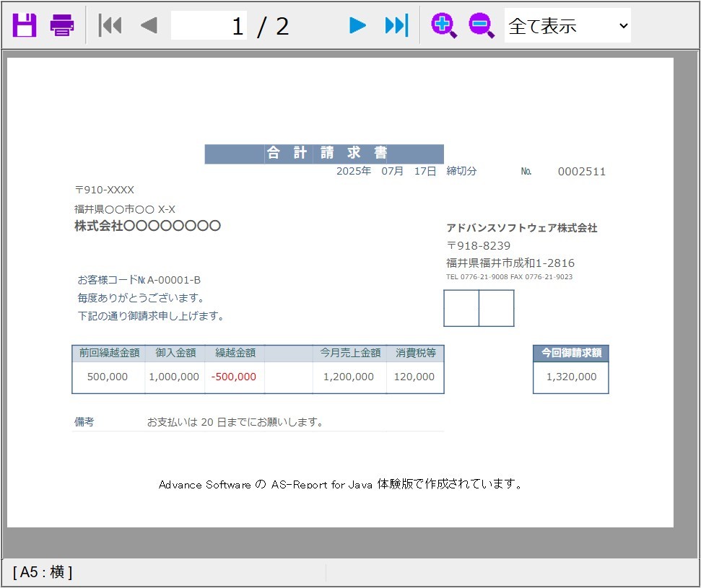
Task: Go to the next page
Action: [x=357, y=26]
